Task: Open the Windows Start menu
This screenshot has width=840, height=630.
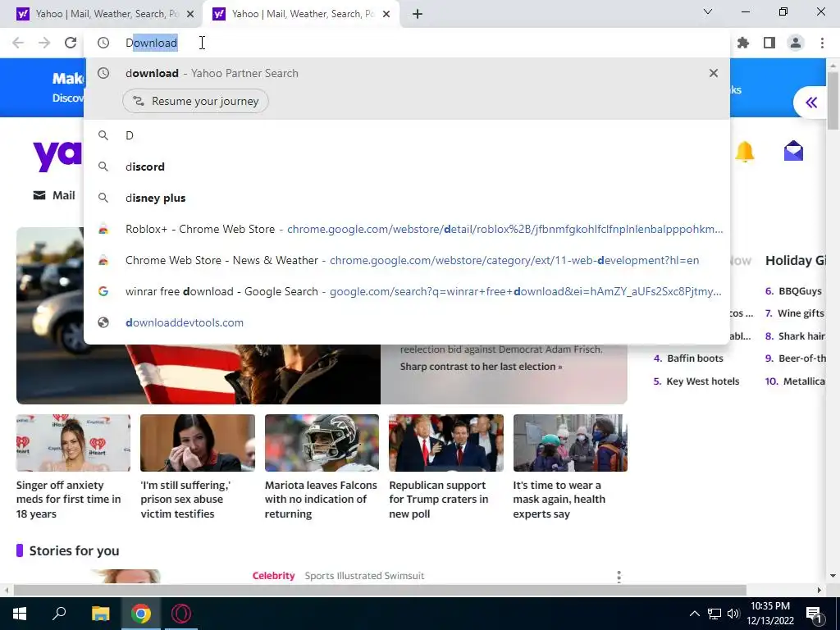Action: click(20, 614)
